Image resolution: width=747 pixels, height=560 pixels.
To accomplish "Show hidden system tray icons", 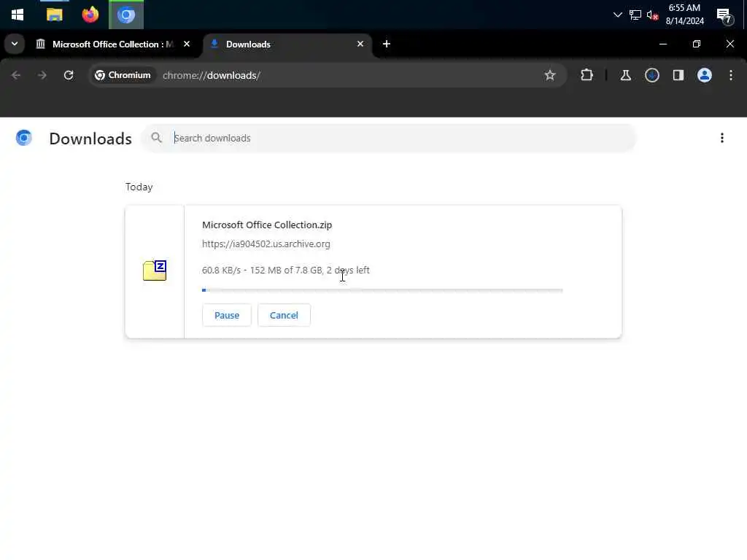I will click(617, 15).
